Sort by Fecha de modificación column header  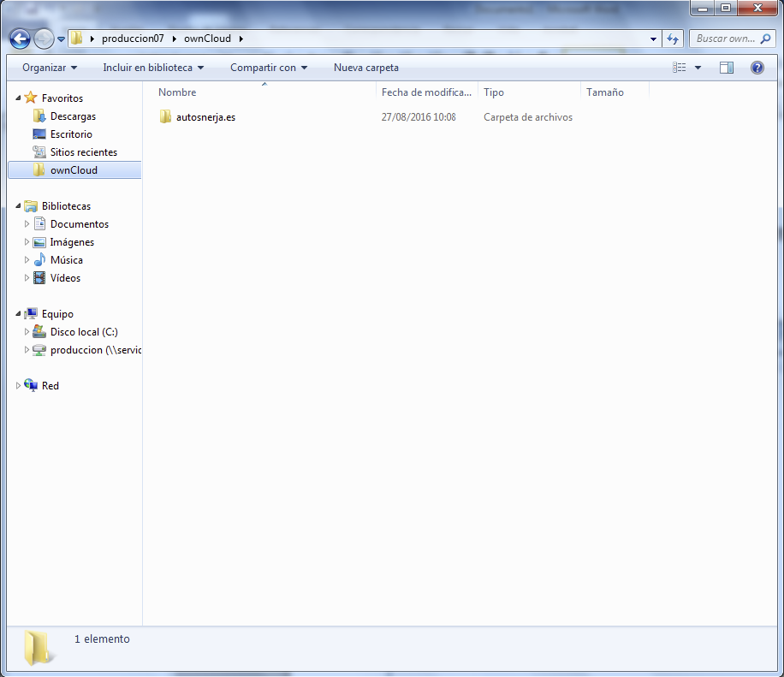pyautogui.click(x=426, y=92)
